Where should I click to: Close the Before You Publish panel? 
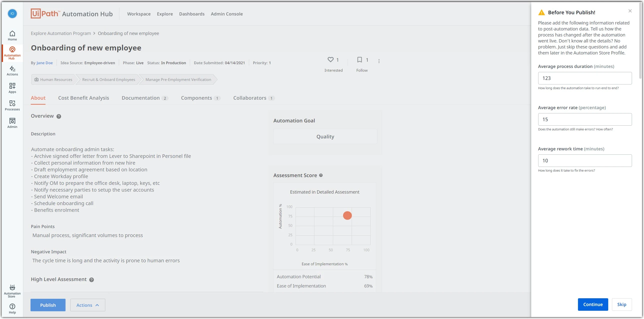[x=630, y=11]
